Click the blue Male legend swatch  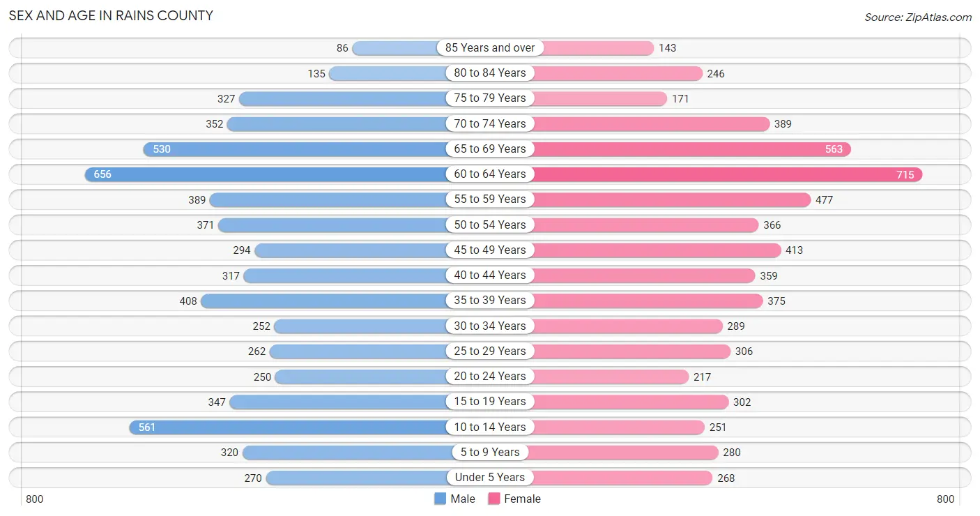(440, 499)
